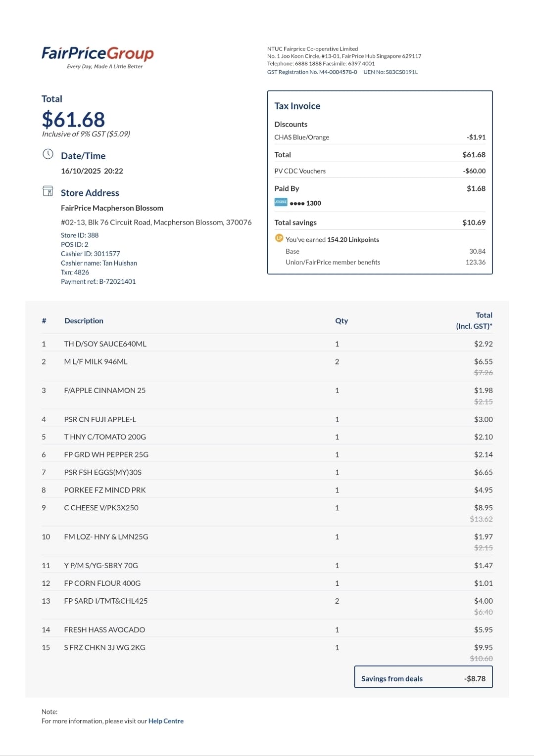Click PV CDC Vouchers line
This screenshot has height=756, width=534.
pos(300,171)
